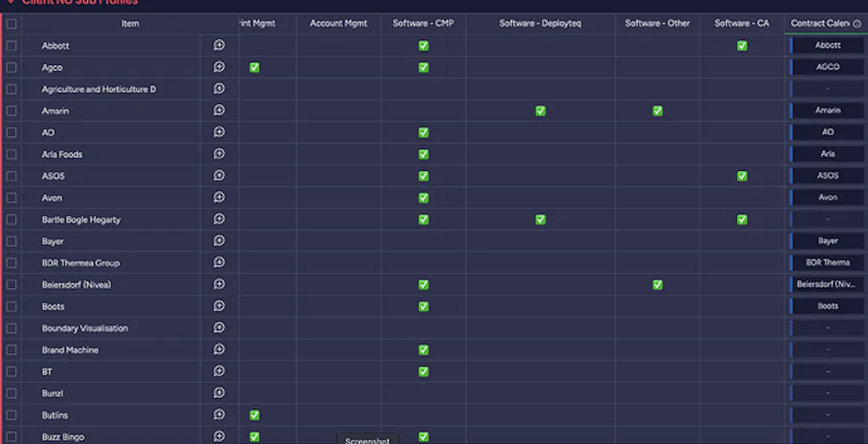Open conversation icon for Beiersdorf (Nivea)

(x=220, y=284)
